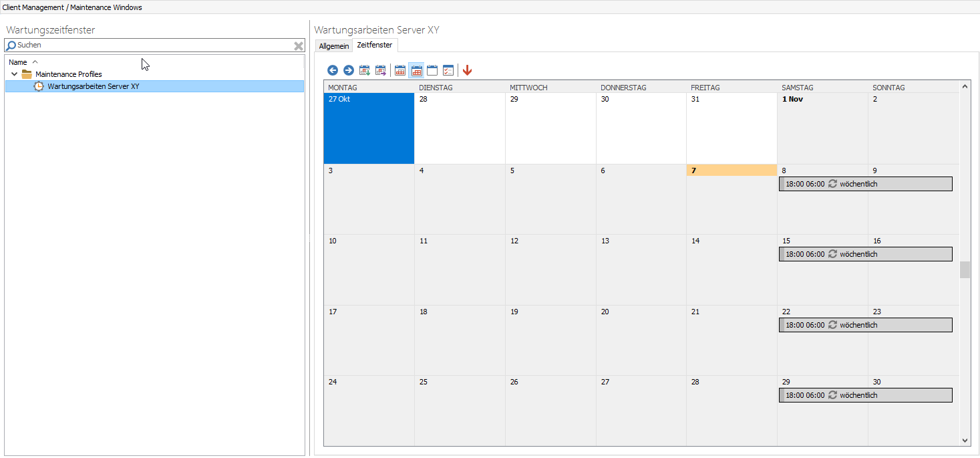Collapse the Maintenance Profiles tree node
Image resolution: width=980 pixels, height=458 pixels.
click(x=14, y=74)
